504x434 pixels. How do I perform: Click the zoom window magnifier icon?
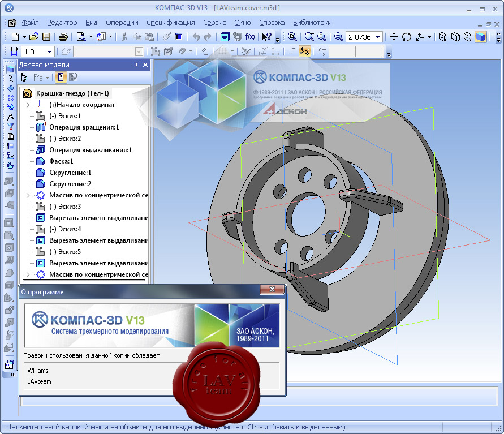[292, 37]
